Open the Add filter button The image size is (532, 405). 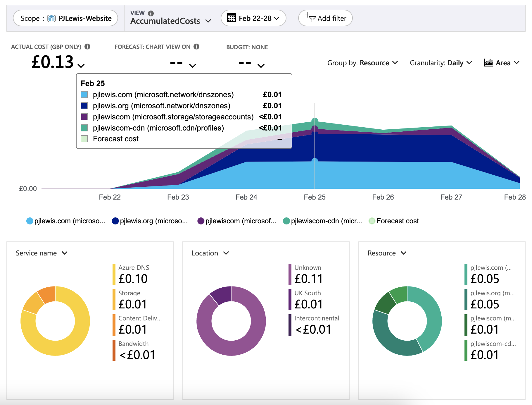pos(325,18)
